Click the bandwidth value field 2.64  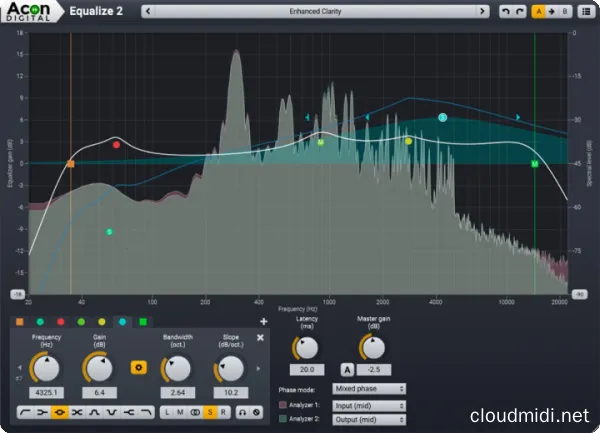178,392
